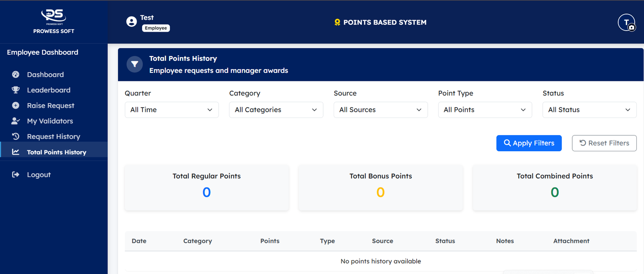The width and height of the screenshot is (644, 274).
Task: Click the funnel filter icon
Action: click(135, 64)
